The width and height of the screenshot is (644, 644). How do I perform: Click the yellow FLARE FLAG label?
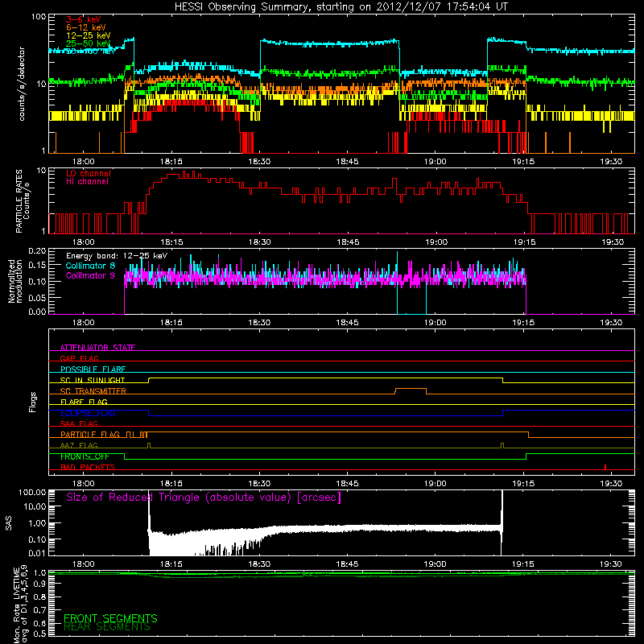tap(84, 402)
